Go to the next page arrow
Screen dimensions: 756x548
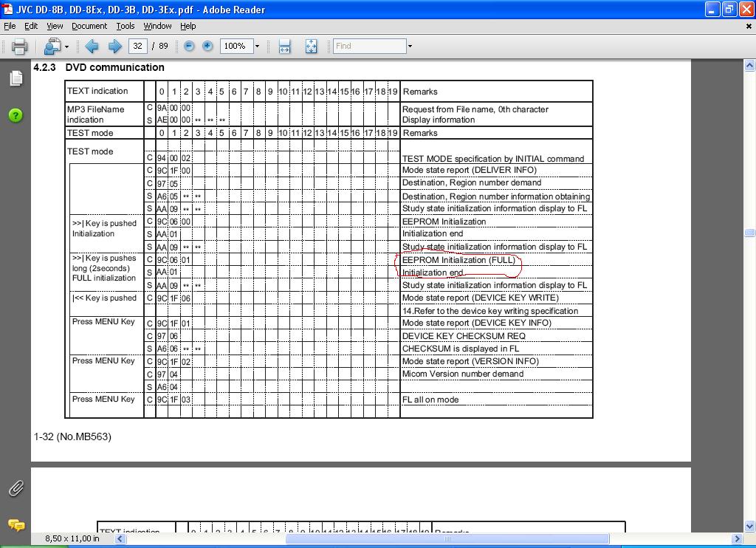point(114,47)
